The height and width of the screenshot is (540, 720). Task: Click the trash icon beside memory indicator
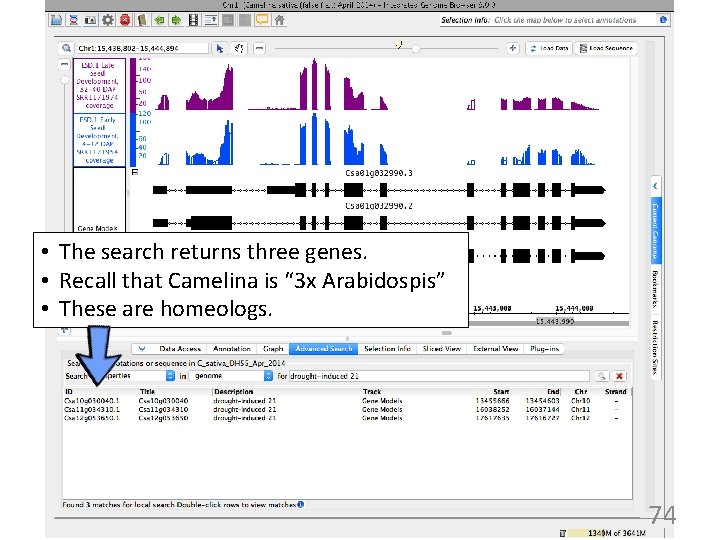[562, 533]
